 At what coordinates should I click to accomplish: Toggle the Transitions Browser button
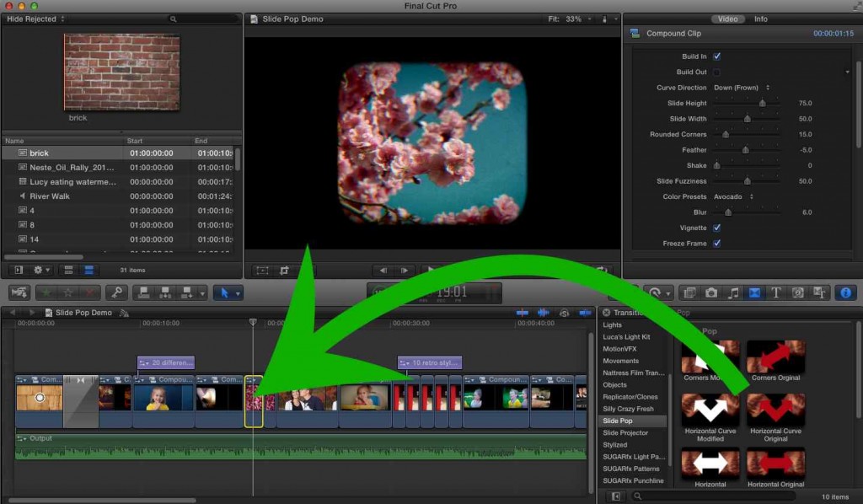754,292
